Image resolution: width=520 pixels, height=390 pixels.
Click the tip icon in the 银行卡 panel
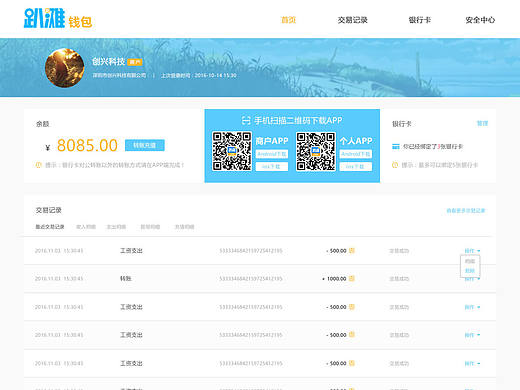(x=395, y=165)
